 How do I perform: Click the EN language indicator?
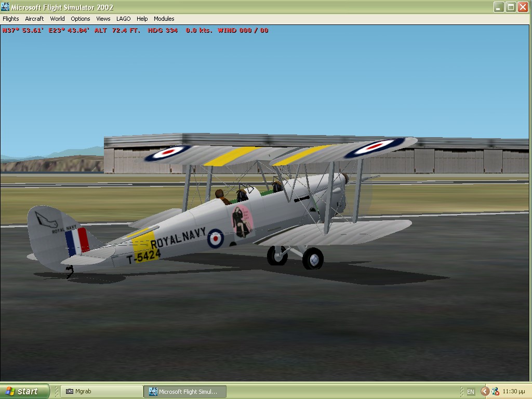click(x=471, y=392)
